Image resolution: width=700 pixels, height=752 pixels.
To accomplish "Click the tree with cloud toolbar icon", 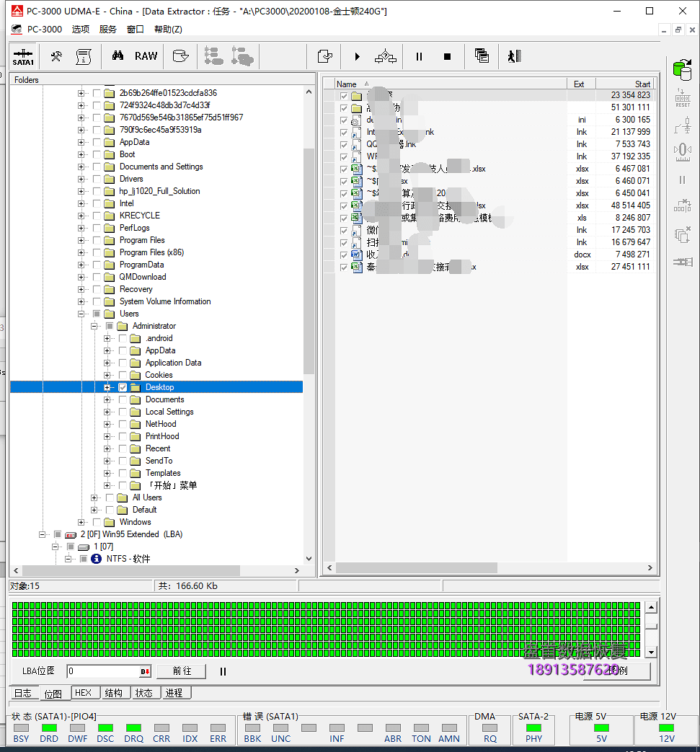I will click(x=242, y=56).
